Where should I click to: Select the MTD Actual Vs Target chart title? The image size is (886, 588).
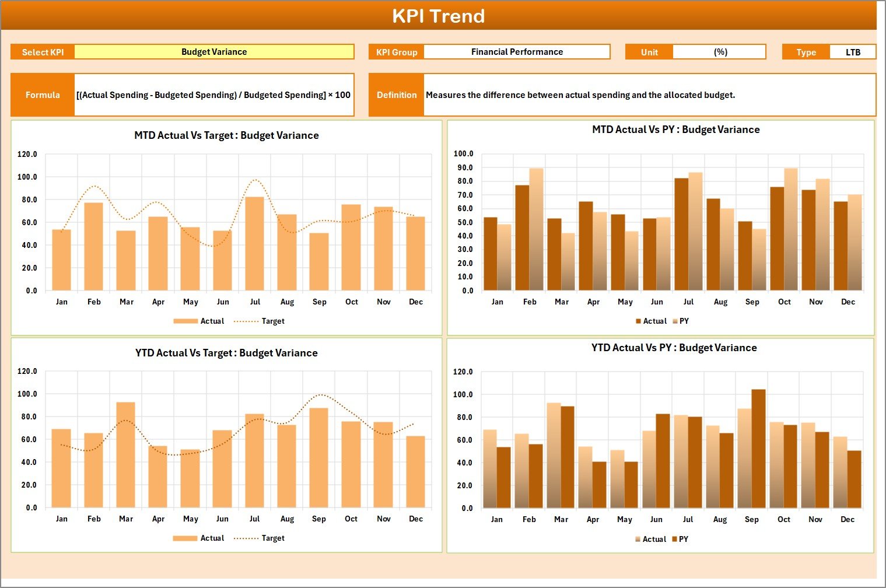coord(226,135)
